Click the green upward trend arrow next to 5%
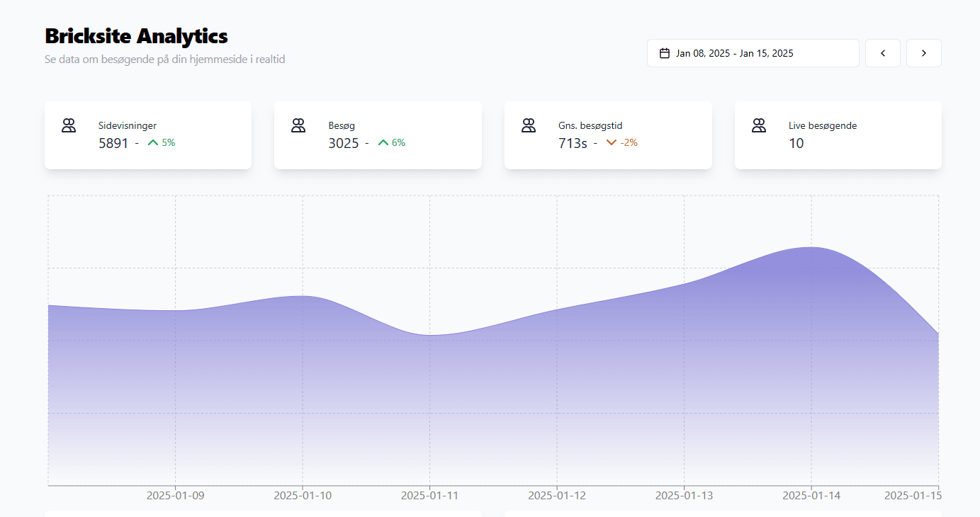The width and height of the screenshot is (980, 517). click(x=152, y=142)
